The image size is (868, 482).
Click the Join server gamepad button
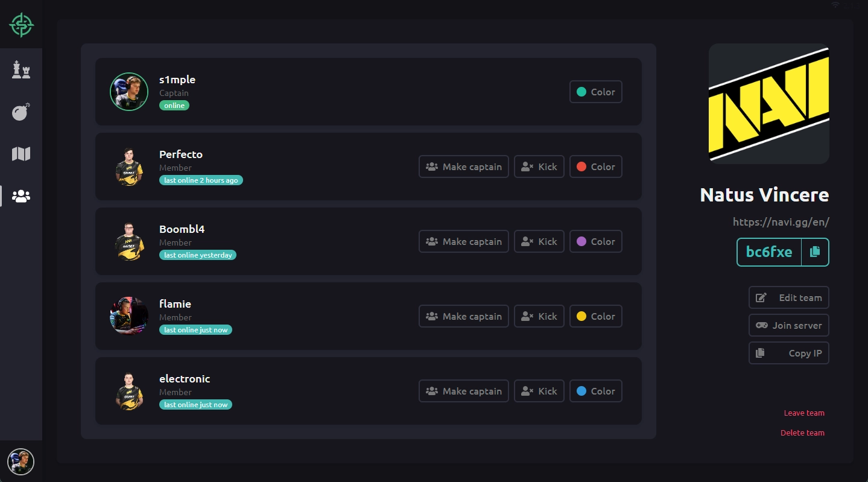click(x=788, y=325)
